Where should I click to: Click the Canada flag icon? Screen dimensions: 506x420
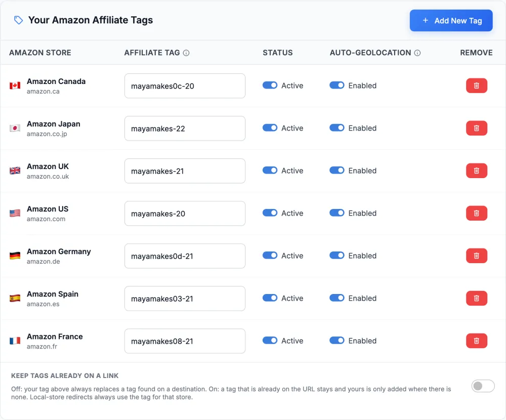[15, 86]
